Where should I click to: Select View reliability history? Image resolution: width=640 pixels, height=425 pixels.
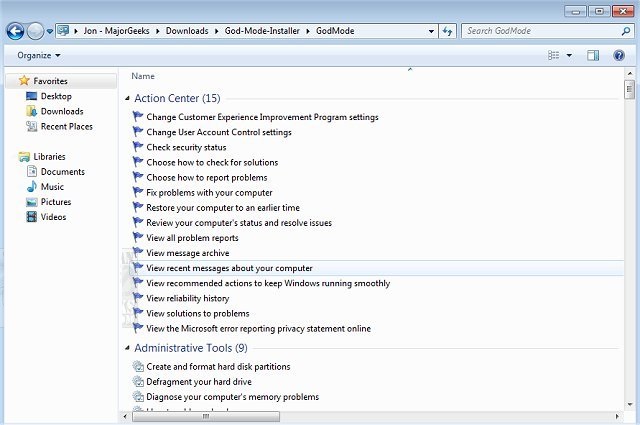pos(188,298)
